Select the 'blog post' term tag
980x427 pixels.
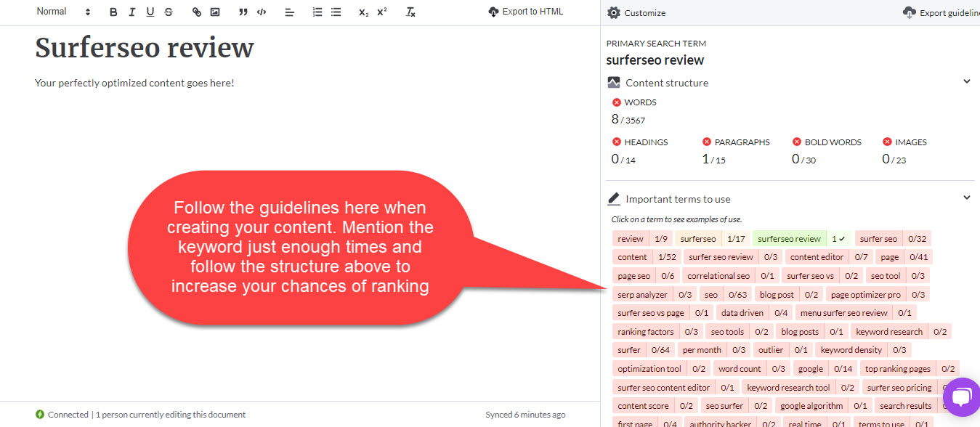click(789, 294)
